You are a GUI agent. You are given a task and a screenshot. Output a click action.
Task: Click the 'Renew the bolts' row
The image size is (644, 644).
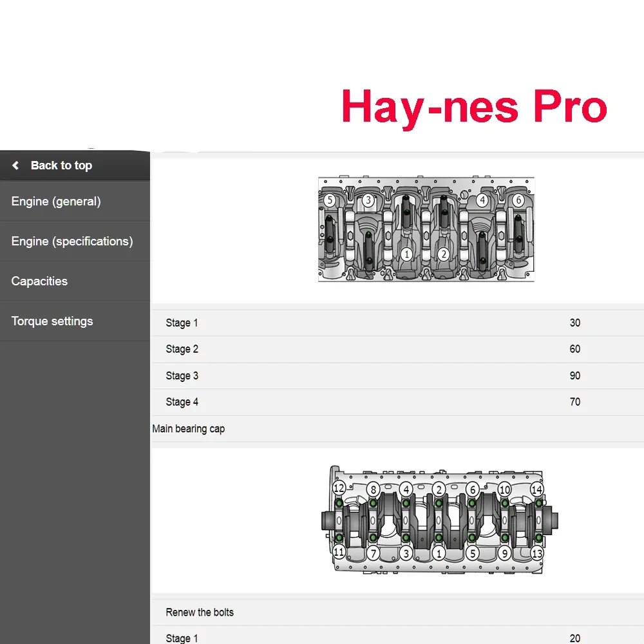click(x=397, y=612)
